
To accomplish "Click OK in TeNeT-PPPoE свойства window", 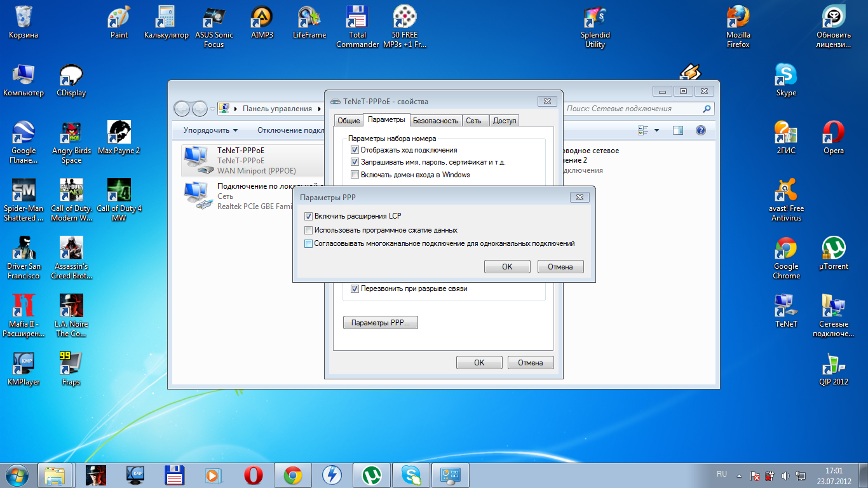I will click(480, 363).
